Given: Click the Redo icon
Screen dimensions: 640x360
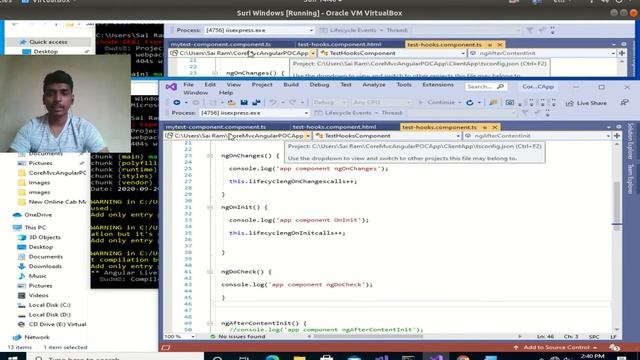Looking at the screenshot, I should pos(292,102).
